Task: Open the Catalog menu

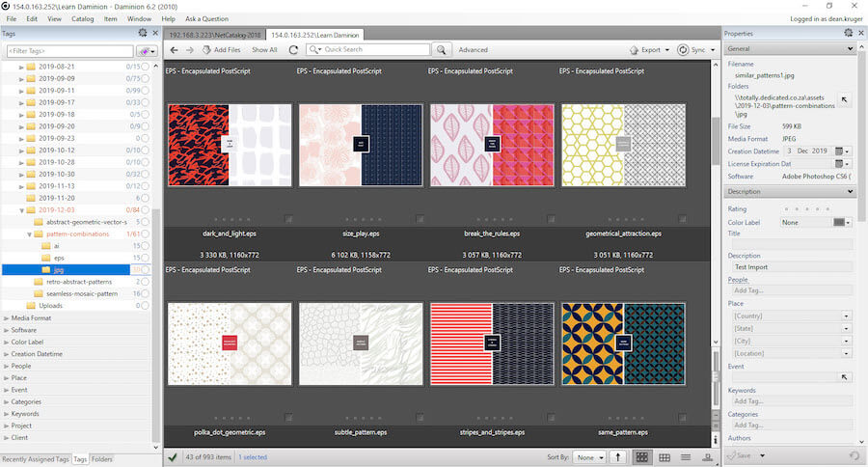Action: point(83,18)
